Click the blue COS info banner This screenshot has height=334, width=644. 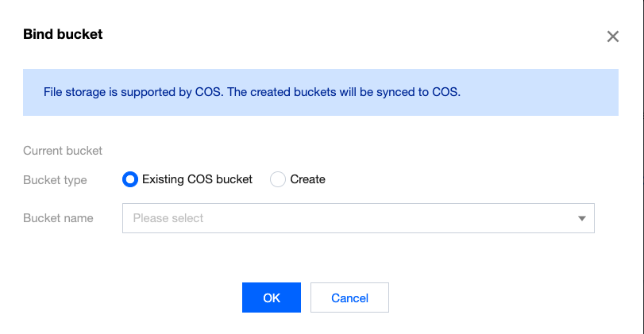(x=540, y=92)
